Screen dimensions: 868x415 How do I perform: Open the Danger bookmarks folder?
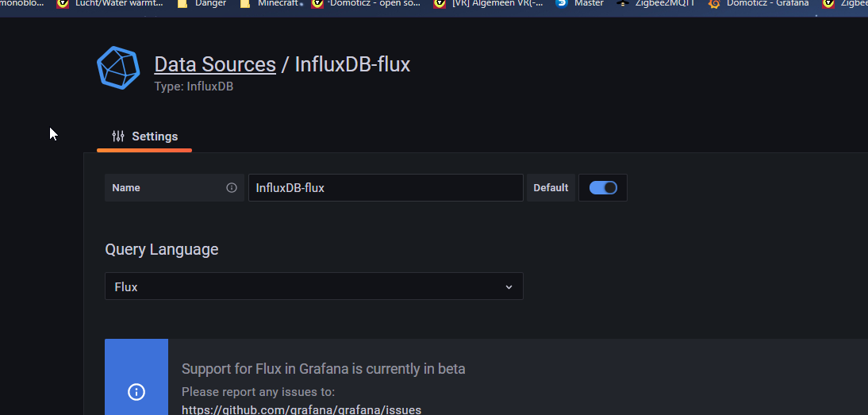tap(202, 3)
